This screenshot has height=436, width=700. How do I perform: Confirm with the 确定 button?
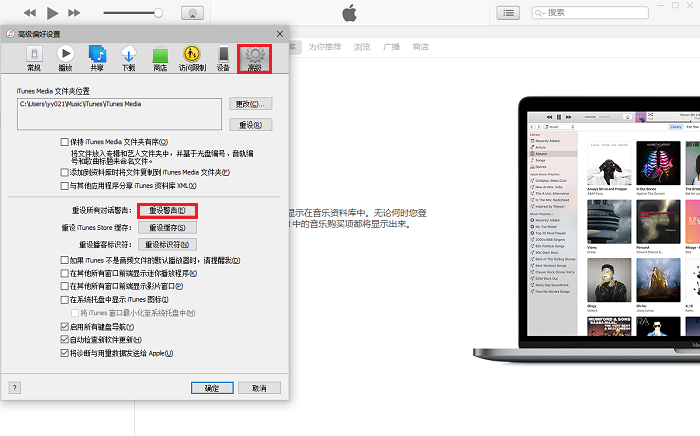212,388
